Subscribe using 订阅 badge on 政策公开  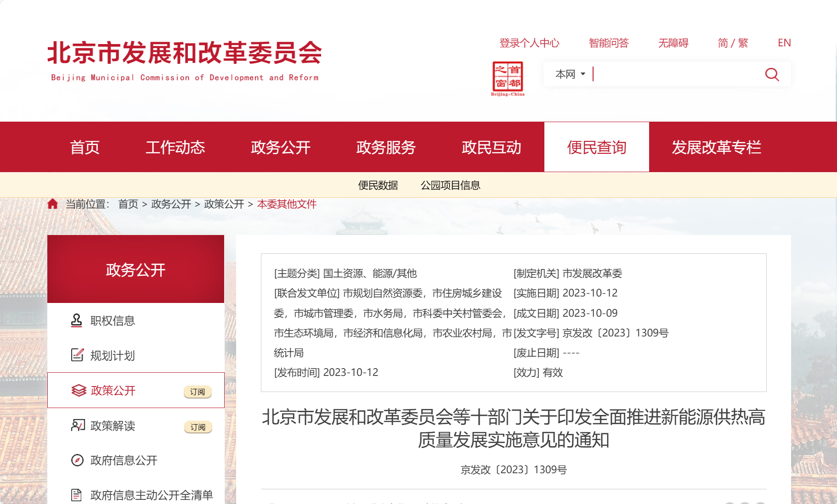click(x=198, y=392)
